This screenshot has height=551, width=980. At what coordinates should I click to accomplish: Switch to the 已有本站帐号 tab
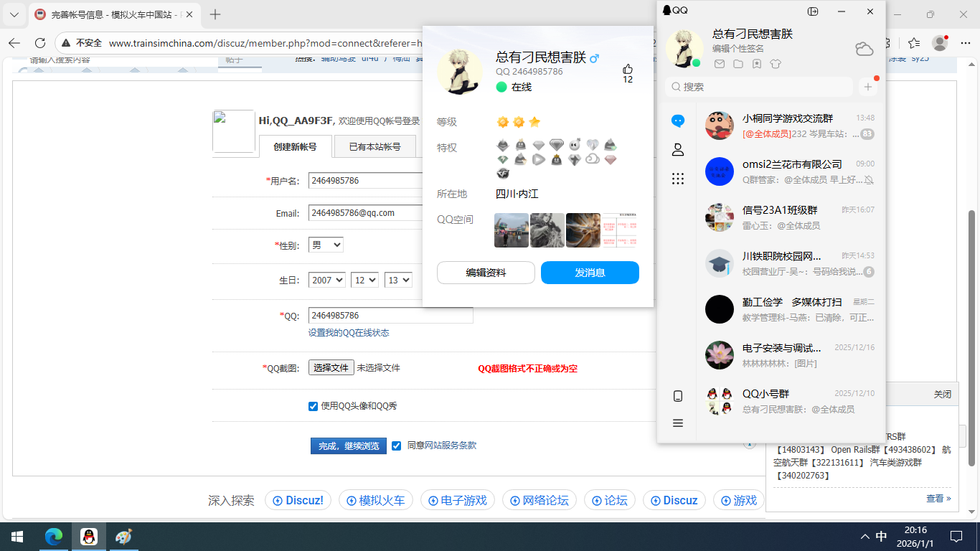pos(374,147)
